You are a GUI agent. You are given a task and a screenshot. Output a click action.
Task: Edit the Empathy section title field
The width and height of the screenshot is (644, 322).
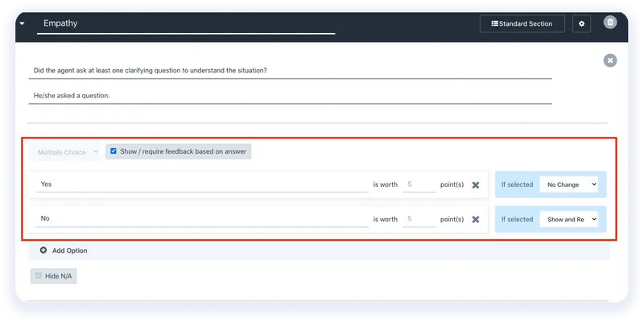point(186,24)
